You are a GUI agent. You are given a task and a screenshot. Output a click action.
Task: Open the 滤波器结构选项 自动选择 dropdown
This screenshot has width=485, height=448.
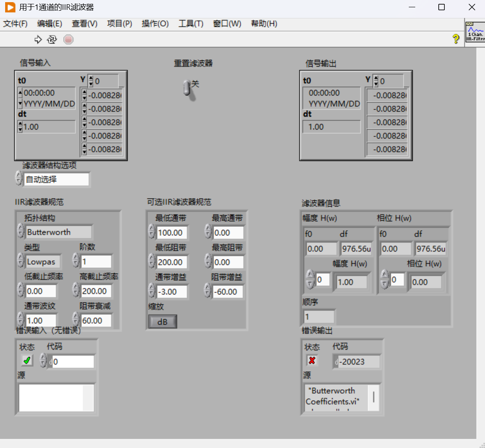[57, 179]
